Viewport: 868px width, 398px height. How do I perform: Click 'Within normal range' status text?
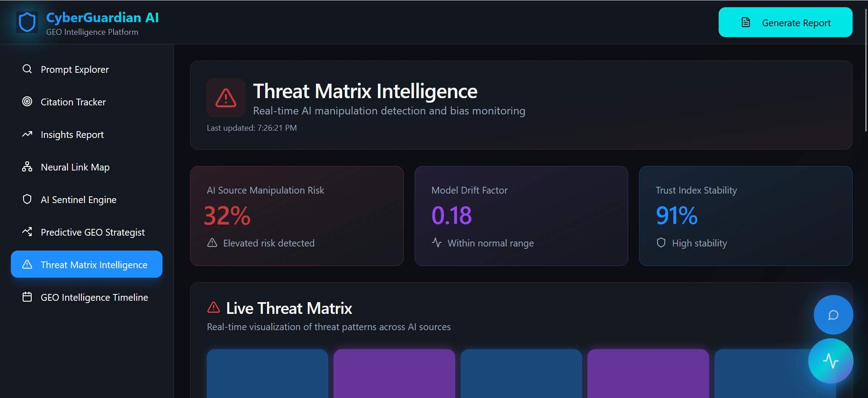click(x=491, y=243)
